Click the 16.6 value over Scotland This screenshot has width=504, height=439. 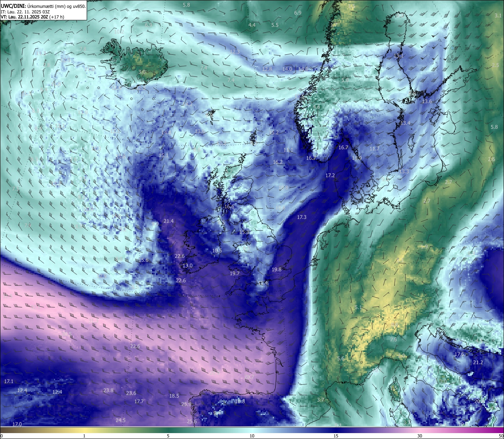click(x=229, y=207)
